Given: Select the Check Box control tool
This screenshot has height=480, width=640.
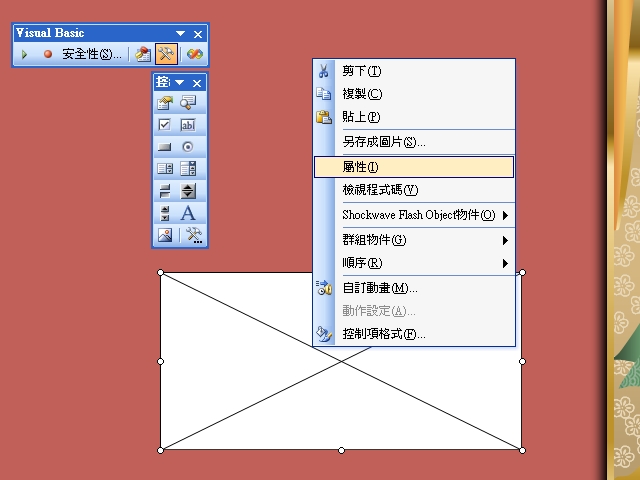Looking at the screenshot, I should pyautogui.click(x=164, y=125).
